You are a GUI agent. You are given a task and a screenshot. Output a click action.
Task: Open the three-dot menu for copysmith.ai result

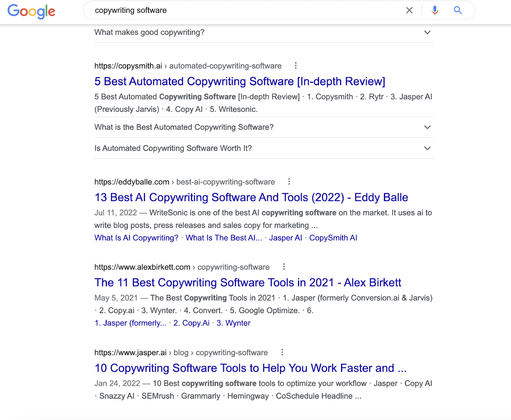pos(296,65)
